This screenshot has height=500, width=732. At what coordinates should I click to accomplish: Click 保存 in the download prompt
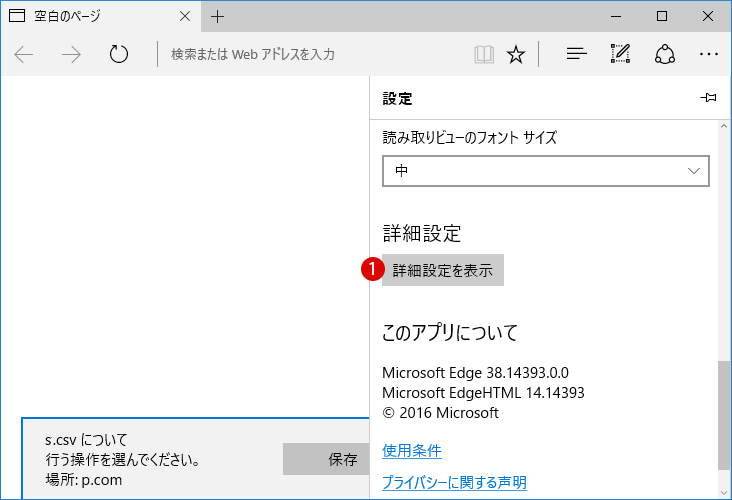tap(327, 459)
